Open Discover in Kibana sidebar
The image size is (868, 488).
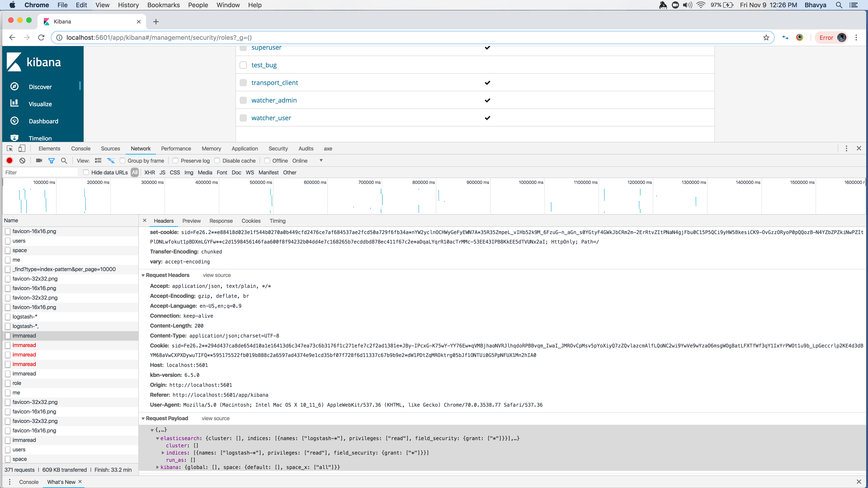(40, 87)
